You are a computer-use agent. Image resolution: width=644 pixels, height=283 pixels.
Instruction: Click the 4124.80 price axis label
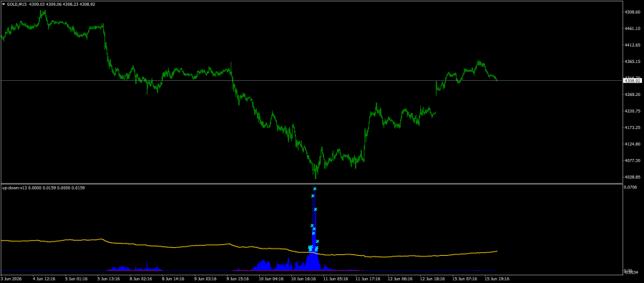(x=632, y=144)
